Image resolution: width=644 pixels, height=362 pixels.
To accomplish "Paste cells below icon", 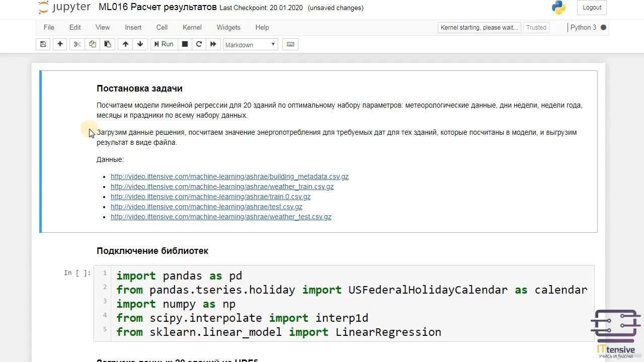I will pyautogui.click(x=107, y=44).
